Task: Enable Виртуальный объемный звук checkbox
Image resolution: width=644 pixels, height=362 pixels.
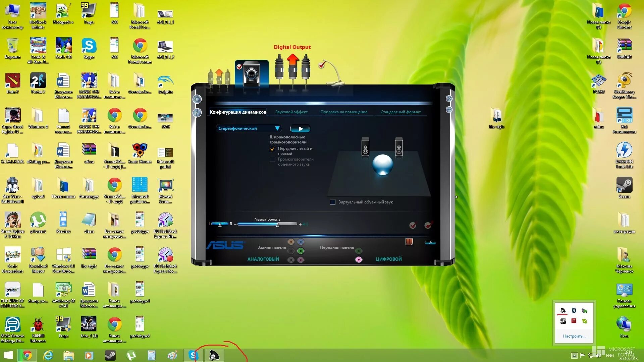Action: coord(333,202)
